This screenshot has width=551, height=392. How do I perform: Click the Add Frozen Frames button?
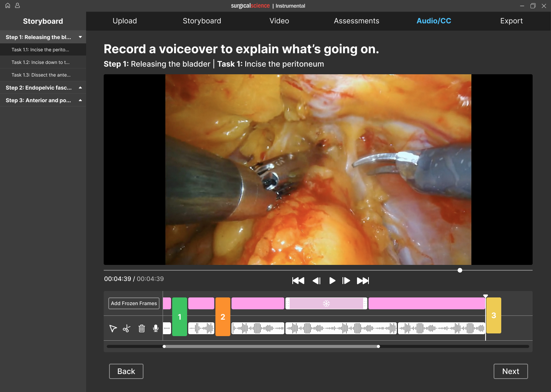click(134, 303)
